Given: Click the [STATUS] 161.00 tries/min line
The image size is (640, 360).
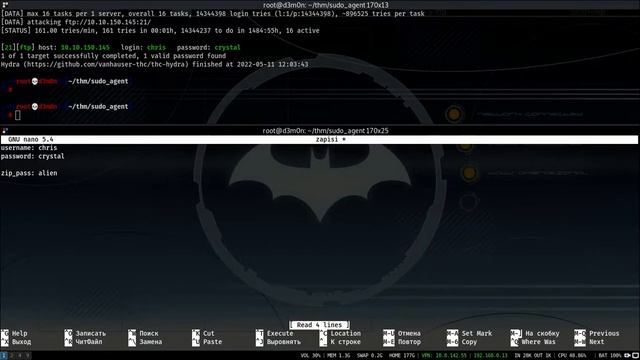Looking at the screenshot, I should (x=160, y=31).
